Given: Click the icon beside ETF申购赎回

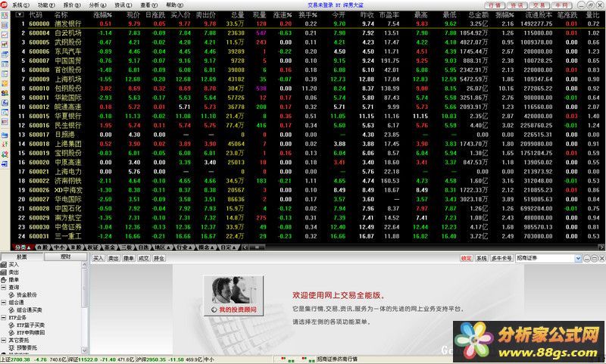Looking at the screenshot, I should tap(11, 332).
